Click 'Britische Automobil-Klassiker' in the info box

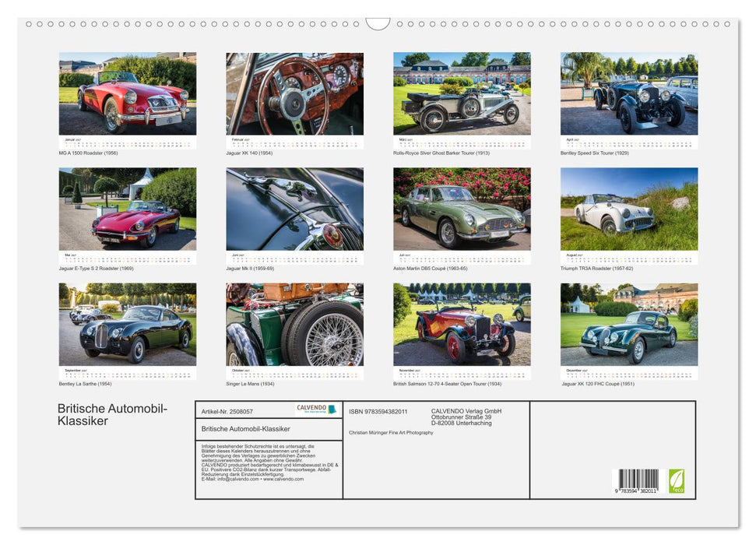(246, 429)
